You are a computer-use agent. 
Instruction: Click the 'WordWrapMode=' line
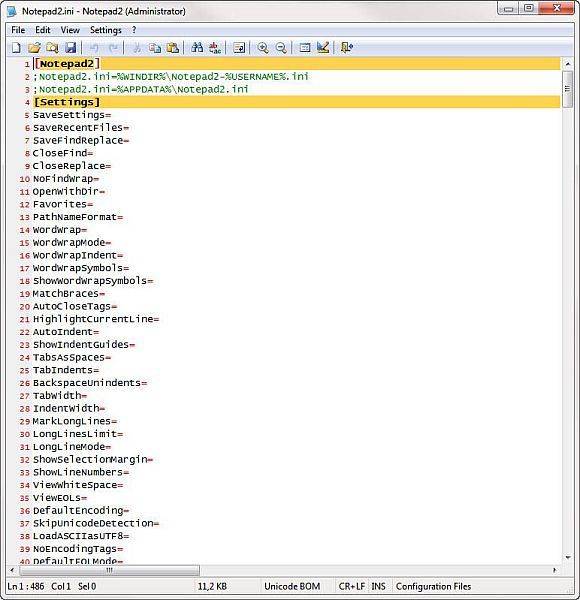click(x=72, y=243)
